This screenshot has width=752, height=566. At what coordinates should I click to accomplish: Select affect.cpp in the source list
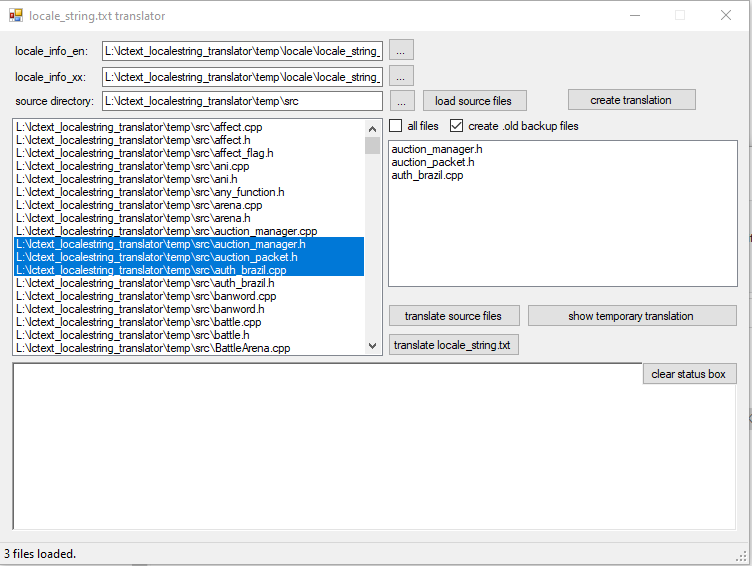coord(189,127)
